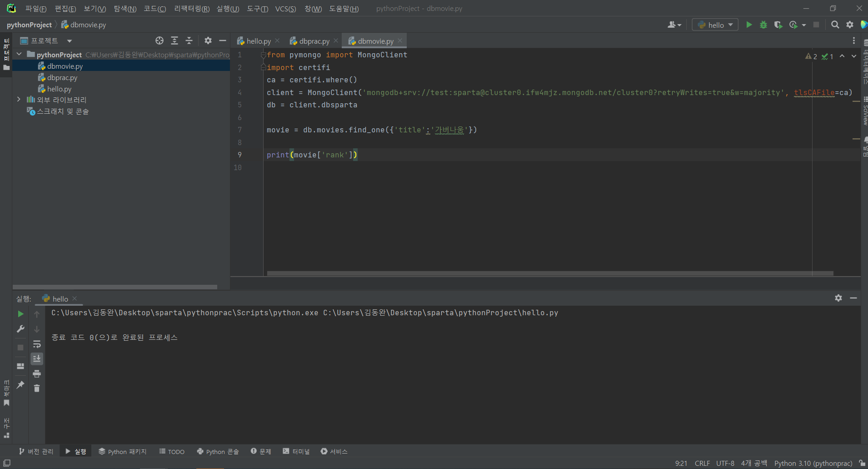Hide the project tool window
The image size is (868, 469).
pos(223,40)
